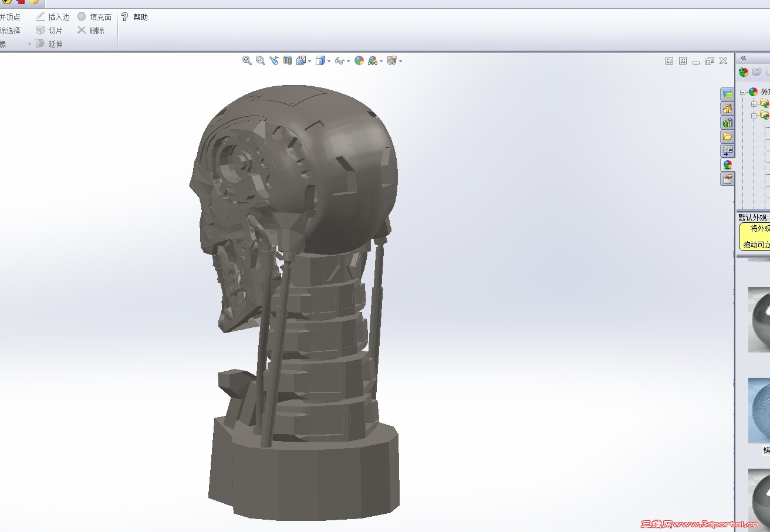This screenshot has height=532, width=770.
Task: Expand the Hide/Show Items dropdown arrow
Action: click(348, 61)
